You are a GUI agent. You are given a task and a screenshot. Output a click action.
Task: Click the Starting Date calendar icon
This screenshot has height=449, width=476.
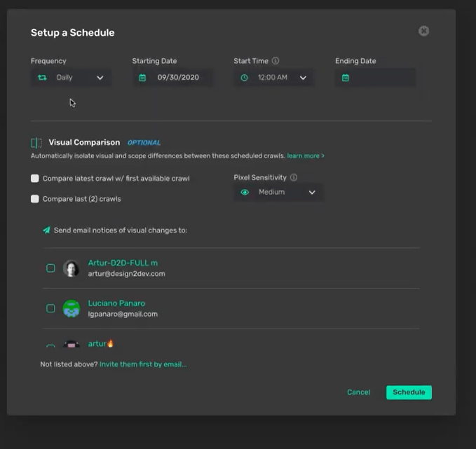click(x=142, y=78)
